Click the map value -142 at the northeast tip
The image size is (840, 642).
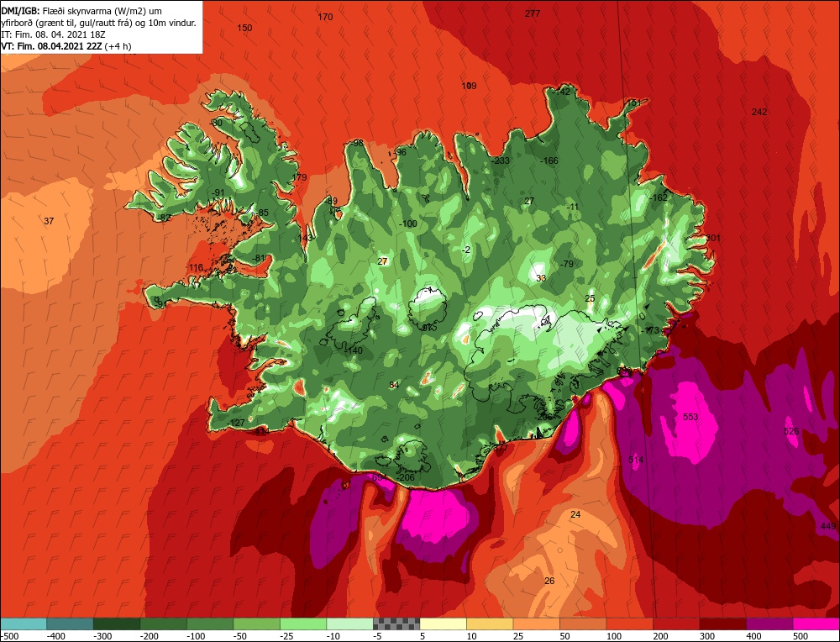(x=561, y=92)
